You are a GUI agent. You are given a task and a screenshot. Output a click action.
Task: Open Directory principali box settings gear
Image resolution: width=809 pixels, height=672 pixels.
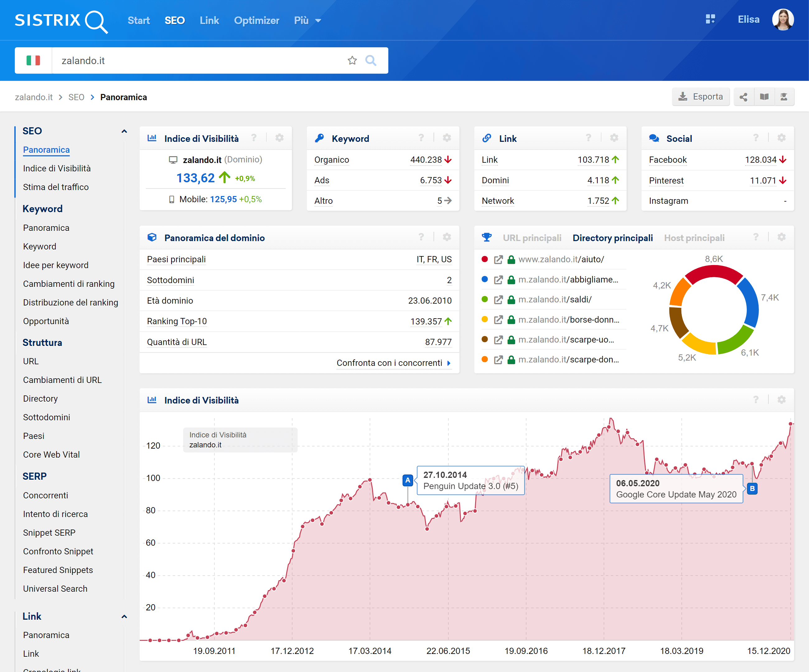[781, 237]
